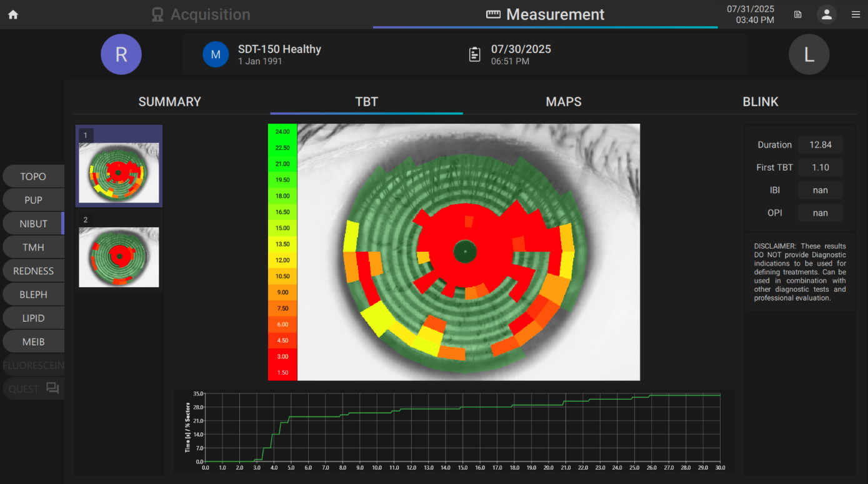The image size is (868, 484).
Task: Open the TMH exam
Action: click(33, 247)
